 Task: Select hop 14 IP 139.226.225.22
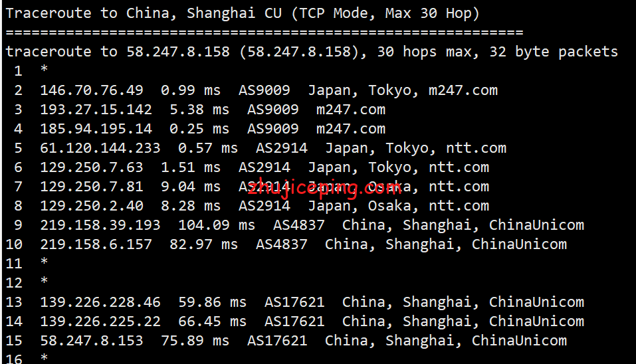[x=100, y=321]
